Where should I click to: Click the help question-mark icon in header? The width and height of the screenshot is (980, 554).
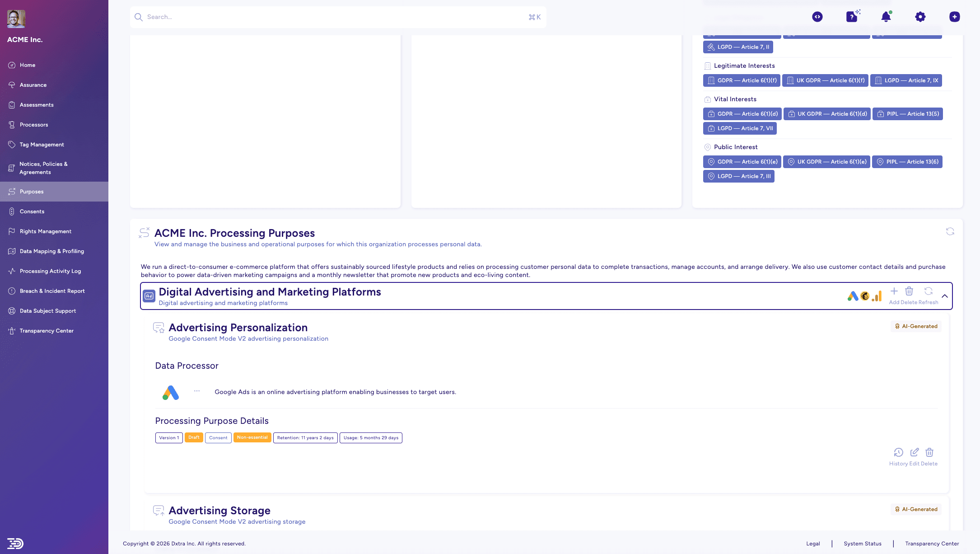coord(851,17)
